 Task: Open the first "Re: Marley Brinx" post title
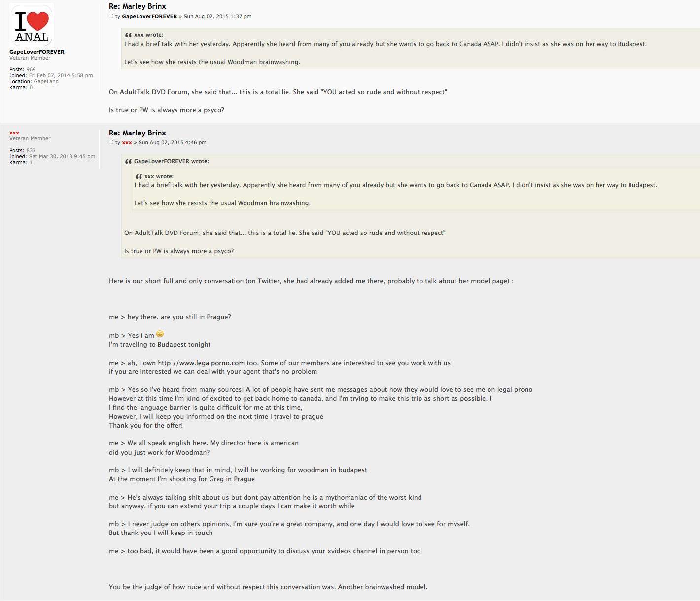coord(137,6)
